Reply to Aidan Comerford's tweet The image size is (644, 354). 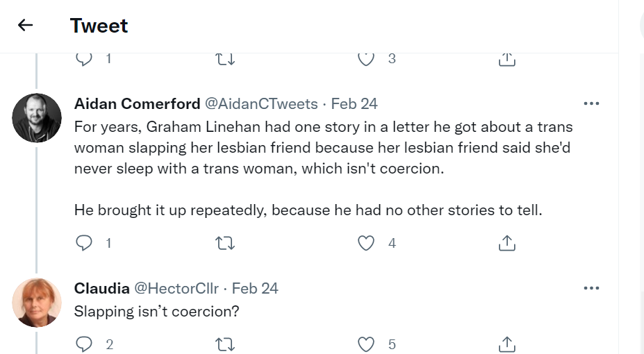[83, 242]
